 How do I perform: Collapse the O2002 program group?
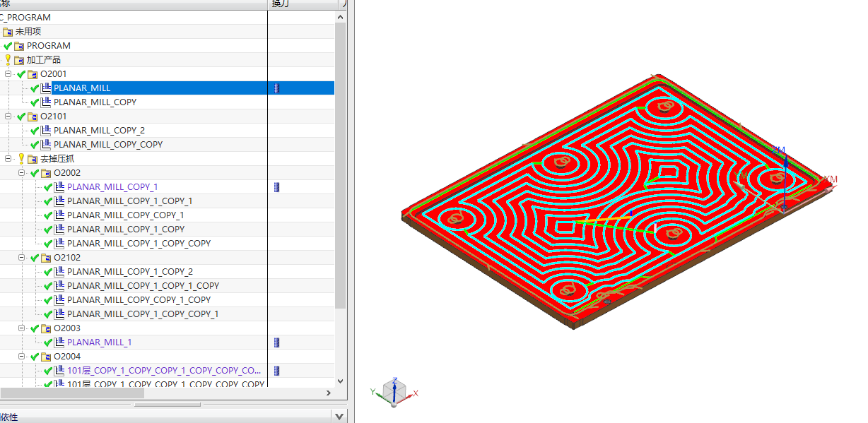point(22,173)
